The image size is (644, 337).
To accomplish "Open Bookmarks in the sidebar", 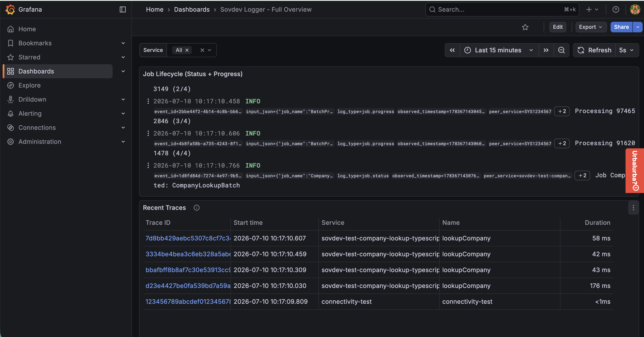I will (35, 43).
